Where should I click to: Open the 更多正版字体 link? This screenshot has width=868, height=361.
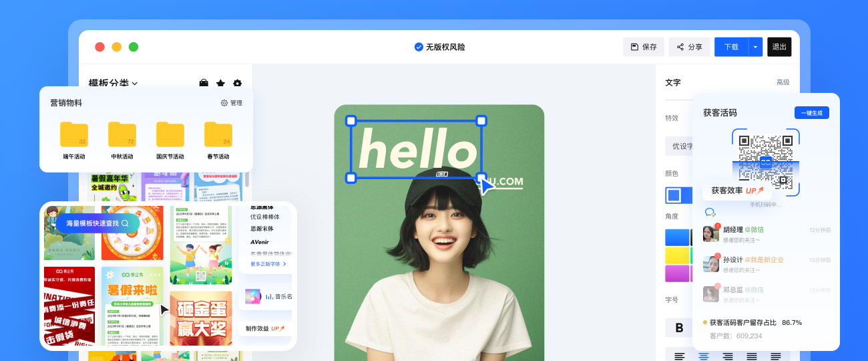point(268,264)
